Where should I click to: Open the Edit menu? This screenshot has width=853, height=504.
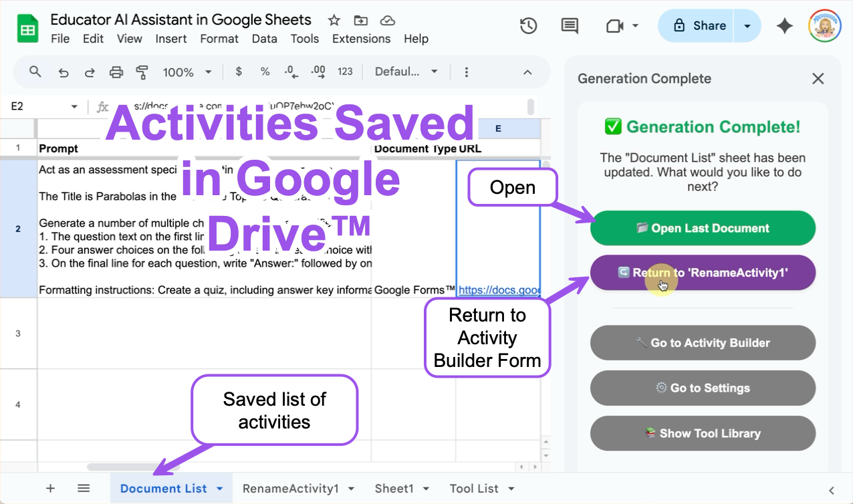(93, 39)
